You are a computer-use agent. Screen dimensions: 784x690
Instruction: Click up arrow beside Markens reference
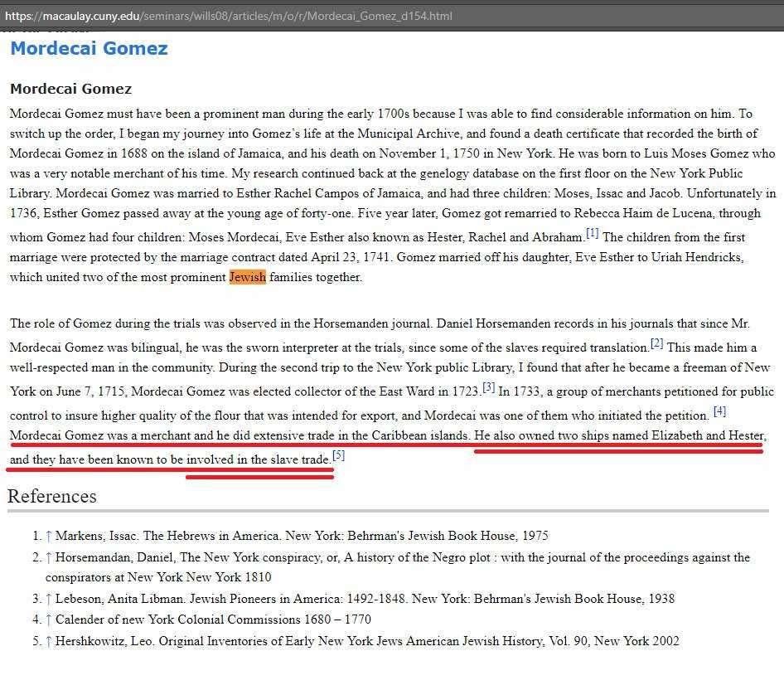point(48,536)
